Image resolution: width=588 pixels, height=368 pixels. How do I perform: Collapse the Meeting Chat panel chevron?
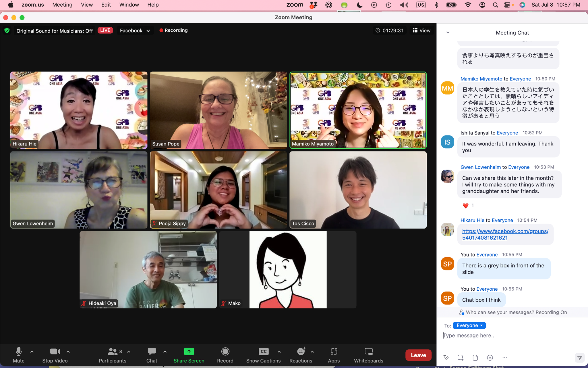[x=448, y=32]
